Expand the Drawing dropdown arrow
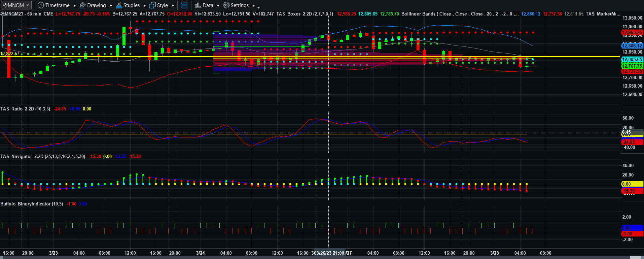 pos(111,6)
